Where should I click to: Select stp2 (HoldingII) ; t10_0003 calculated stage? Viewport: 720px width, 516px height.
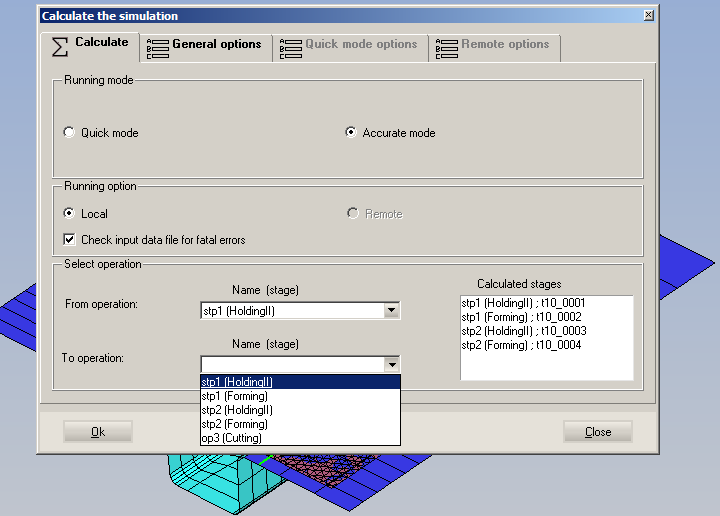pos(523,331)
